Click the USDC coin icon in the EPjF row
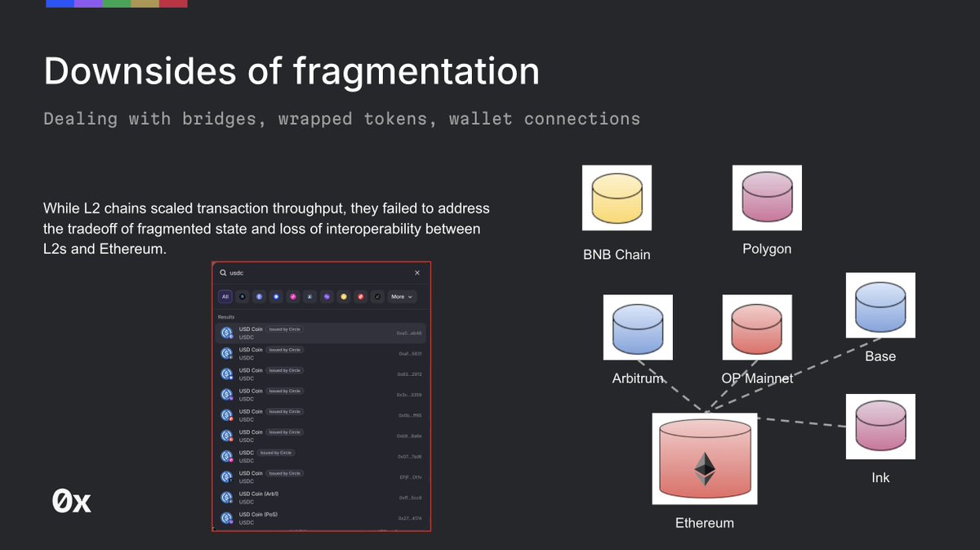This screenshot has height=550, width=980. [227, 476]
